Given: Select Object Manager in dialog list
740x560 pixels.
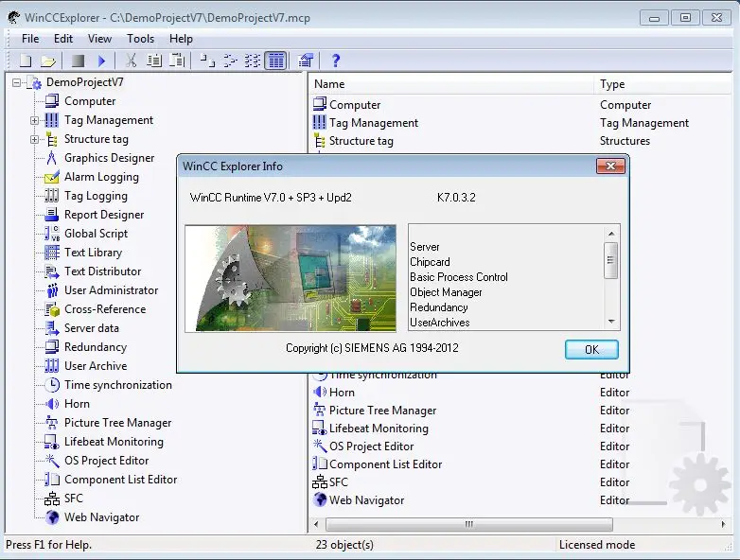Looking at the screenshot, I should coord(446,292).
